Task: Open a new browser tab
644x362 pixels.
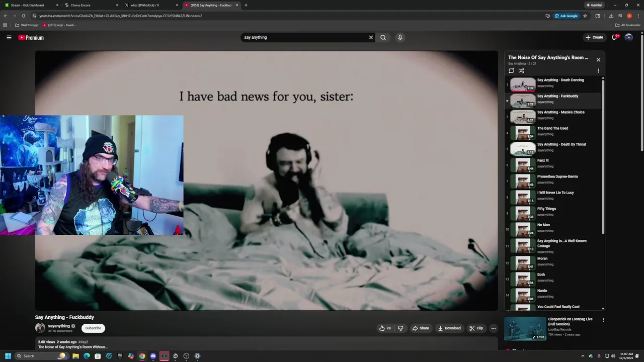Action: tap(246, 5)
